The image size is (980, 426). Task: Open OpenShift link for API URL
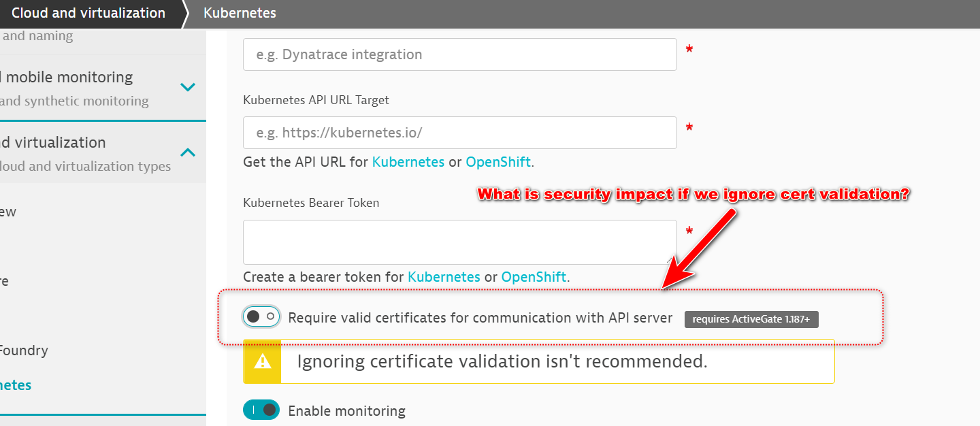(497, 163)
